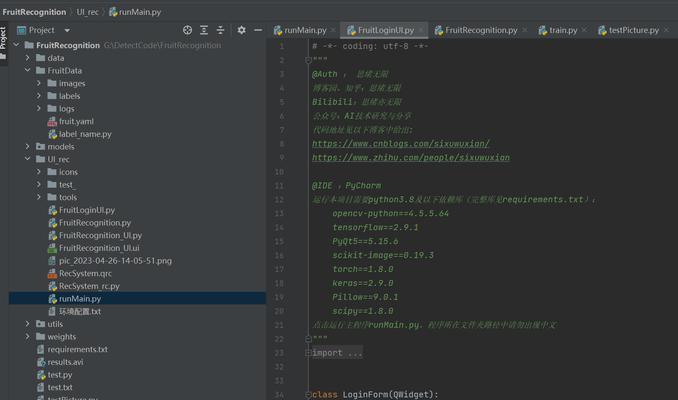Viewport: 678px width, 400px height.
Task: Close the FruitRecognition.py editor tab
Action: pos(524,30)
